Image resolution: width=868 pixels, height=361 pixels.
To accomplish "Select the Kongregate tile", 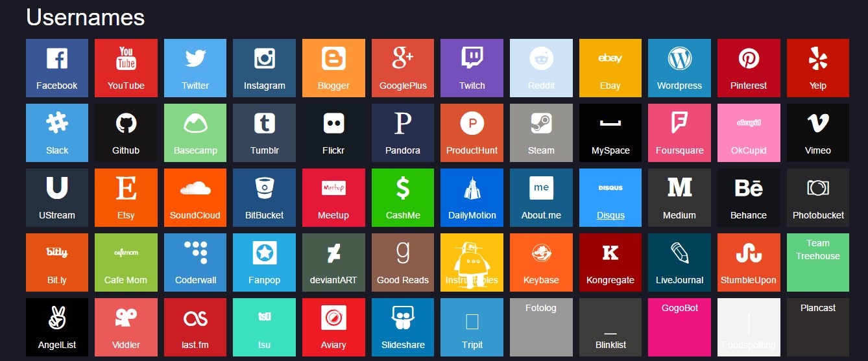I will pyautogui.click(x=610, y=262).
